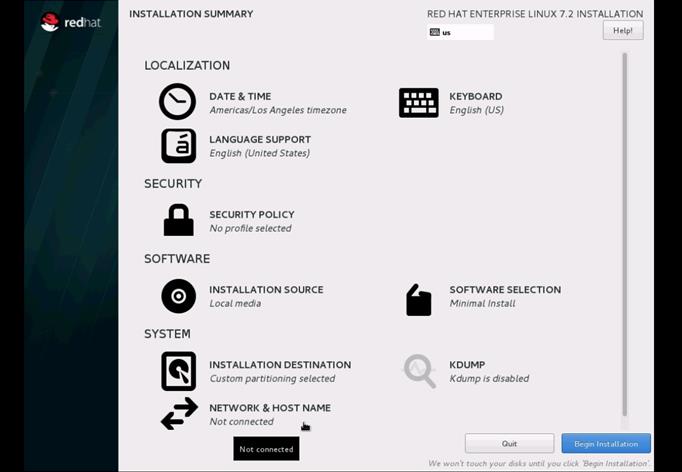Click the Kdump magnifier icon

click(419, 371)
